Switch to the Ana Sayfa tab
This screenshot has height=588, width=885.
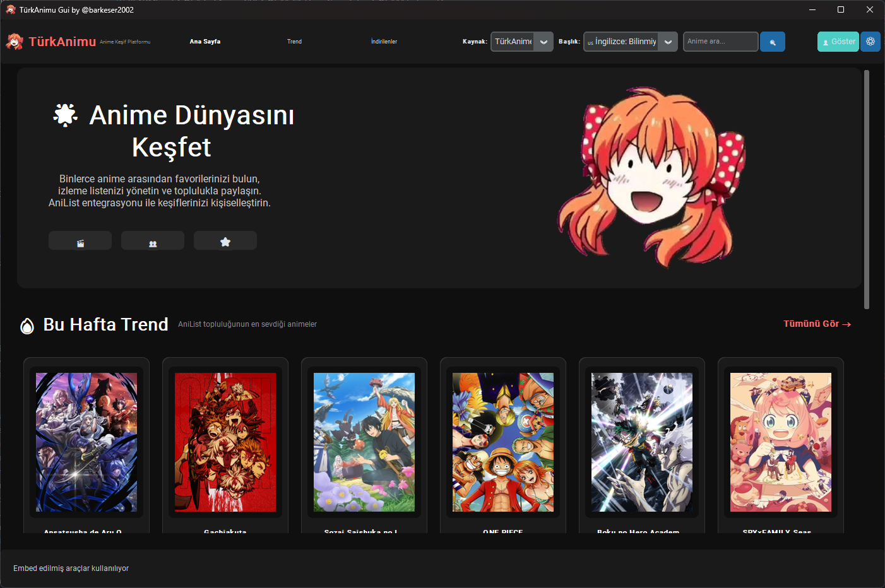pyautogui.click(x=205, y=42)
